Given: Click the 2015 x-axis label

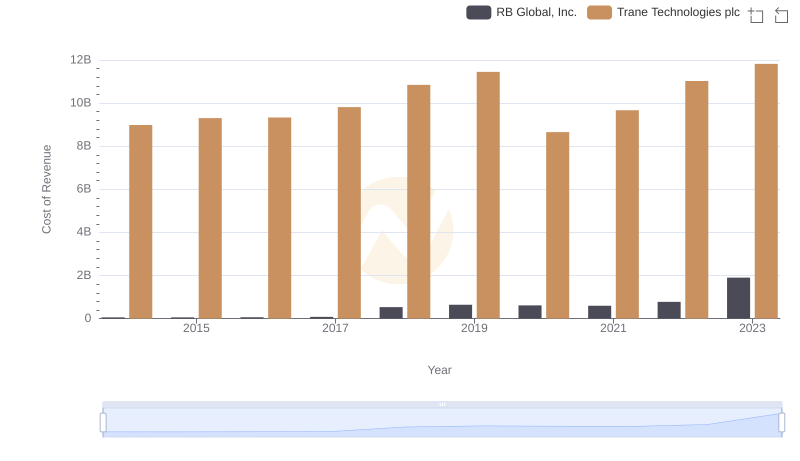Looking at the screenshot, I should tap(196, 328).
